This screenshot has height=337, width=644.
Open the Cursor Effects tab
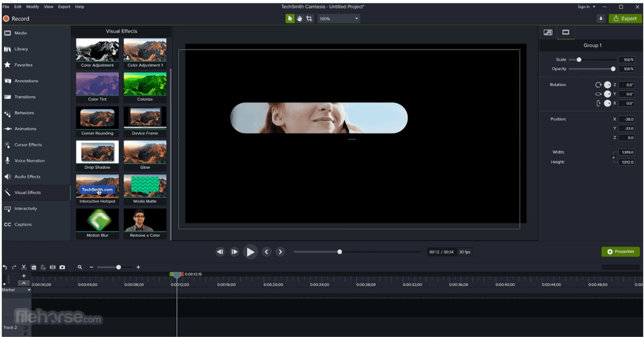click(x=35, y=145)
